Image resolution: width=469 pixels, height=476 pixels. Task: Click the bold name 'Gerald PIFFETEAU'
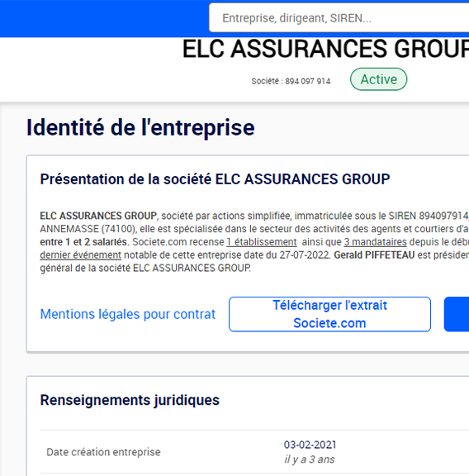coord(374,255)
